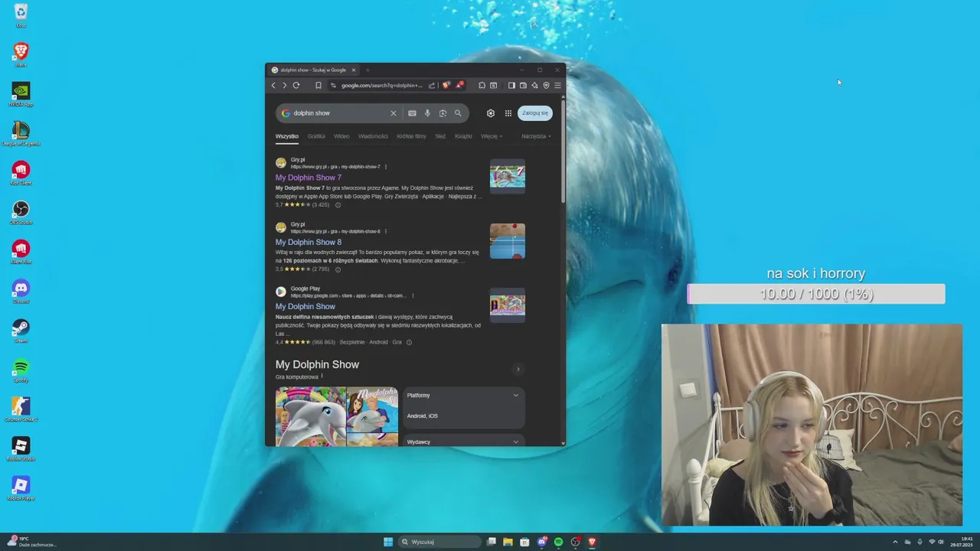Expand the Więcej search filter dropdown
The width and height of the screenshot is (980, 551).
(x=492, y=136)
